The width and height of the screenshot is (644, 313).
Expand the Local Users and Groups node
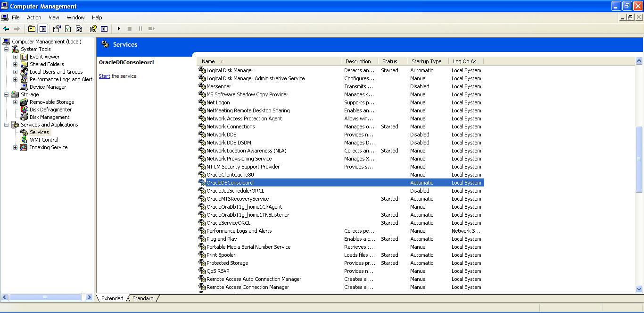16,72
